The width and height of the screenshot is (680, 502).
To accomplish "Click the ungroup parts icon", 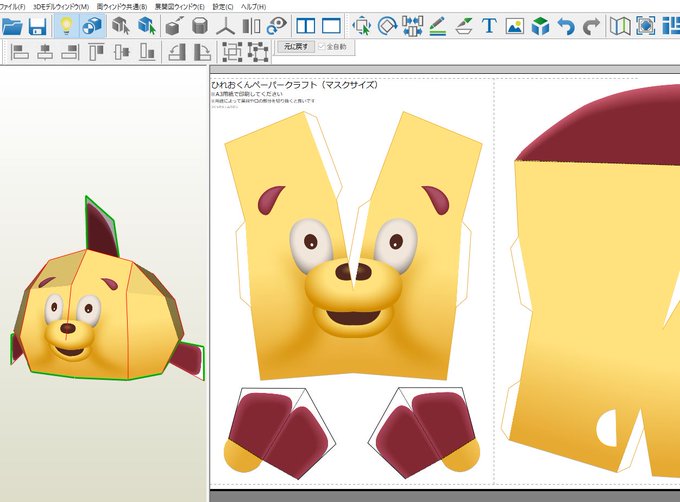I will point(258,52).
